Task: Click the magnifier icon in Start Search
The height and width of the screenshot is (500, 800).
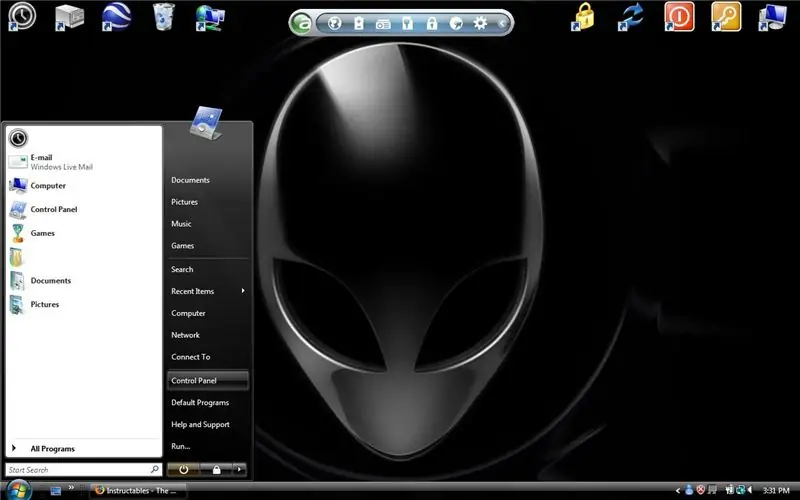Action: pyautogui.click(x=155, y=469)
